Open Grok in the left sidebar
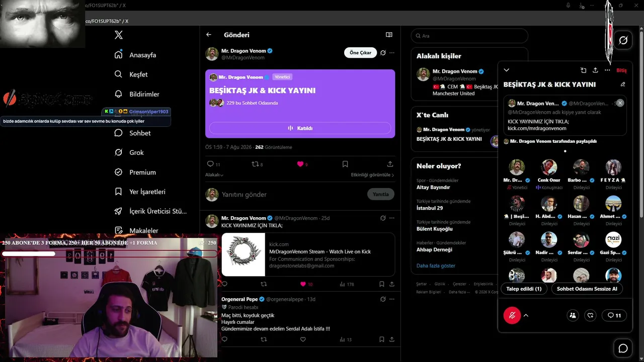The height and width of the screenshot is (362, 644). point(129,153)
